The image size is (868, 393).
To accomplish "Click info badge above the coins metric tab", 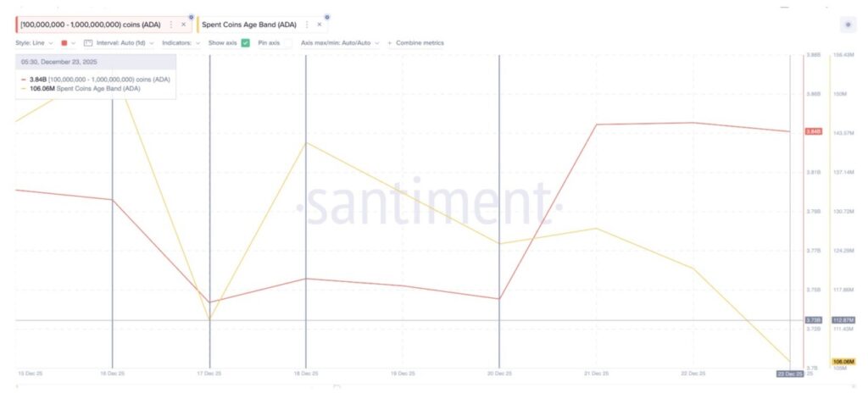I will click(191, 17).
